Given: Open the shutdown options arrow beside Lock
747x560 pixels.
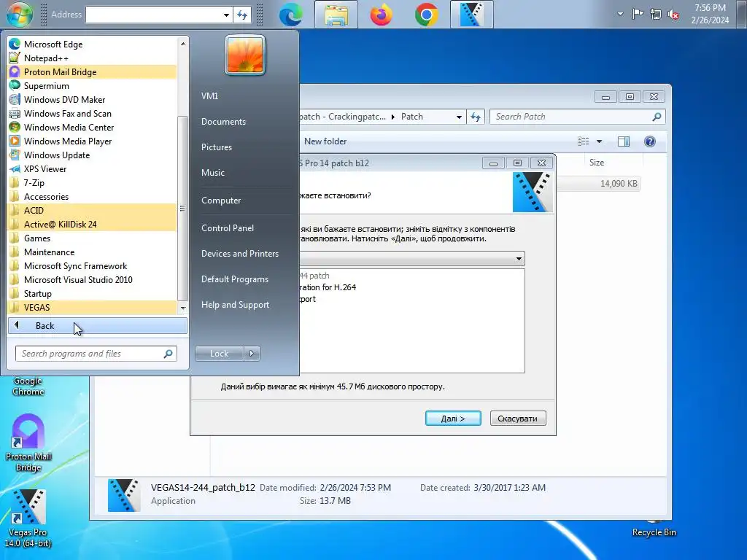Looking at the screenshot, I should tap(252, 354).
